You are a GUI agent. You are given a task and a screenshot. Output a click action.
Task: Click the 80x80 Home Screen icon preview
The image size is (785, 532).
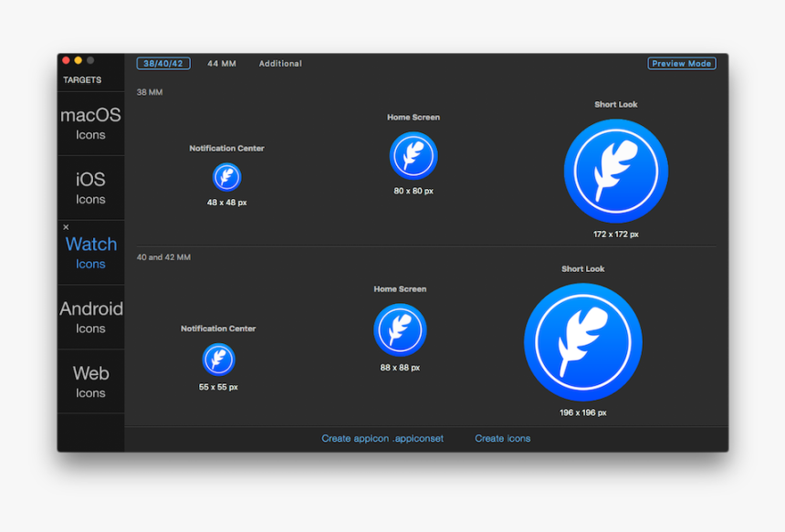pyautogui.click(x=413, y=155)
